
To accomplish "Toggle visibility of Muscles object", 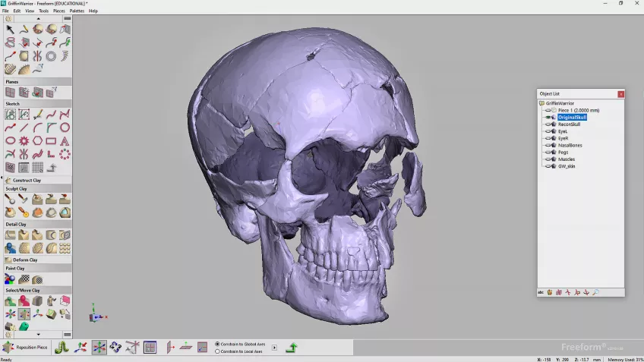I will (548, 159).
